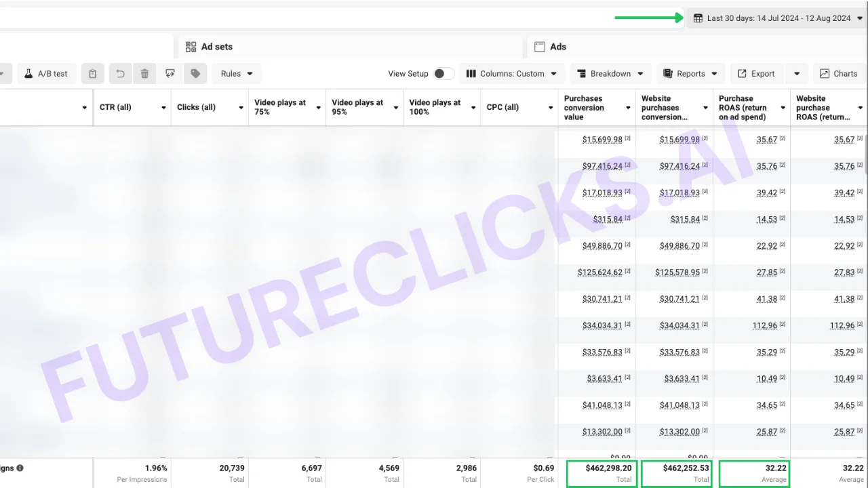Open the Charts panel
This screenshot has width=868, height=488.
pos(839,73)
